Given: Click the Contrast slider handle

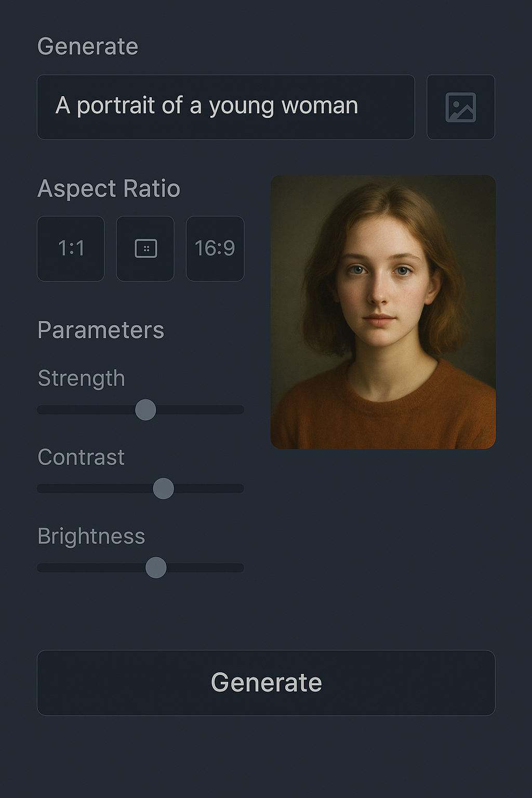Looking at the screenshot, I should (x=164, y=489).
